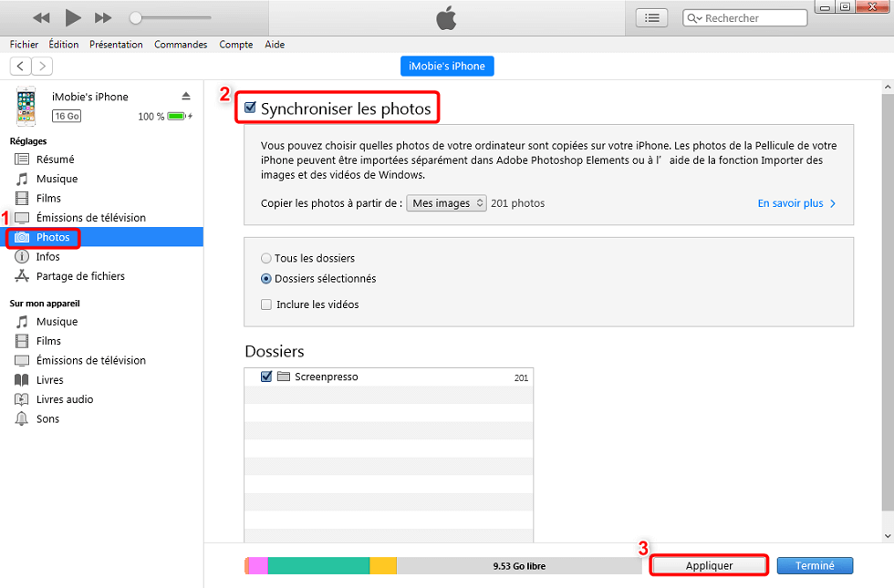894x588 pixels.
Task: Click the 16 Go capacity badge
Action: (x=67, y=117)
